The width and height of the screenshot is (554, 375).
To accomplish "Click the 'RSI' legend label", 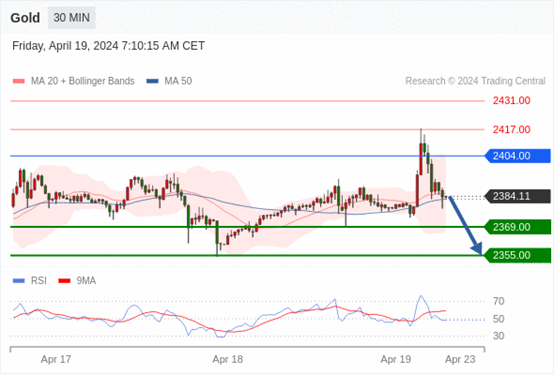I will (39, 281).
